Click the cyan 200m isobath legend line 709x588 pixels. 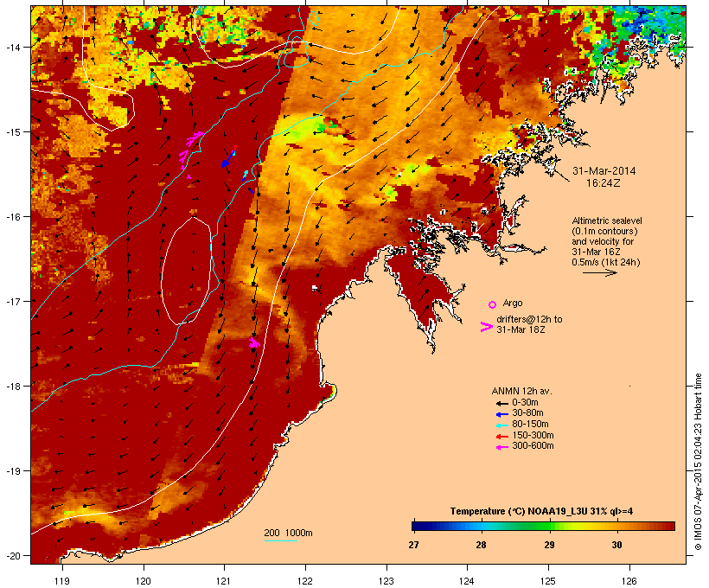point(280,540)
